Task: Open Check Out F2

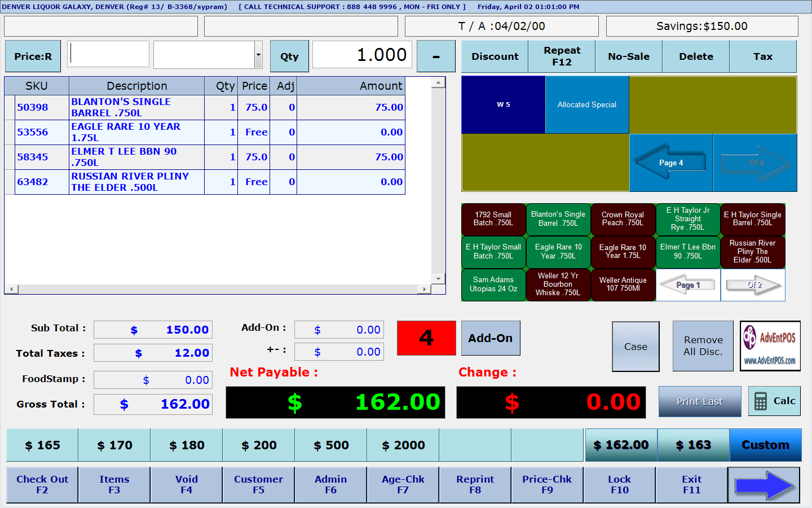Action: (42, 485)
